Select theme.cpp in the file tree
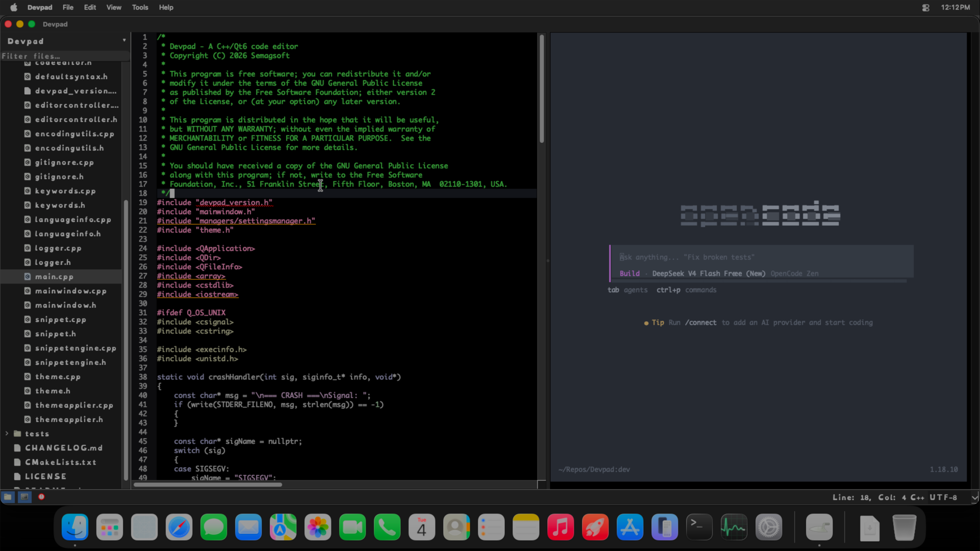The width and height of the screenshot is (980, 551). click(58, 377)
